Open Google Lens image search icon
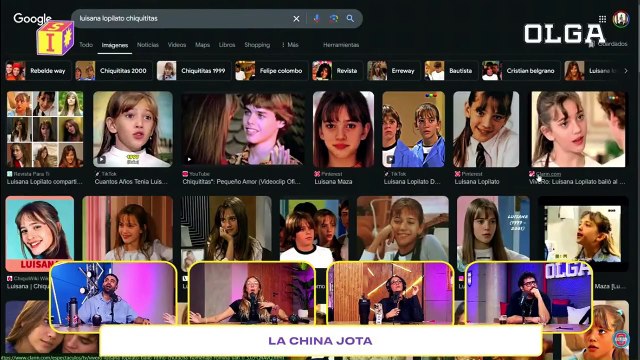This screenshot has width=640, height=360. (333, 18)
